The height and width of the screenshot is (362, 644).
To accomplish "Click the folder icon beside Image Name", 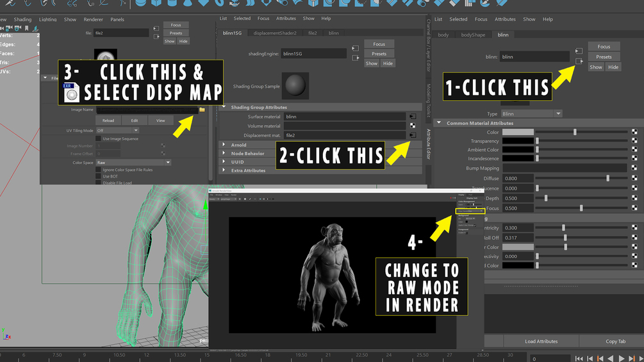I will point(202,110).
